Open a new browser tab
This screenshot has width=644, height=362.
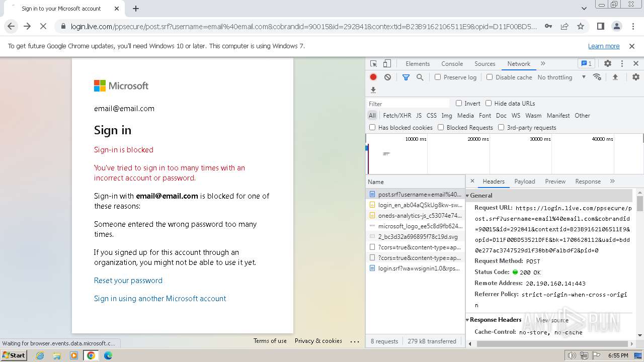[136, 9]
